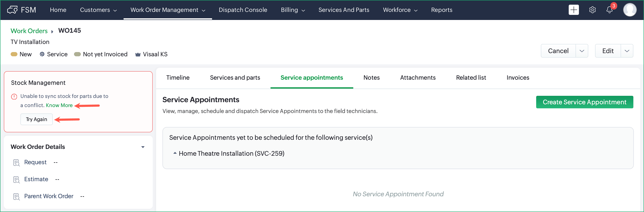This screenshot has width=644, height=212.
Task: Open the Dispatch Console menu item
Action: (243, 10)
